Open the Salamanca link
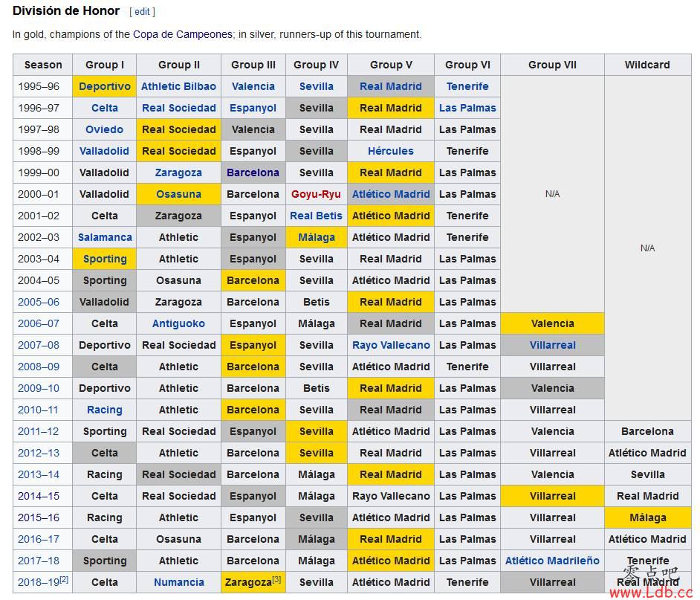Image resolution: width=700 pixels, height=600 pixels. click(x=105, y=237)
